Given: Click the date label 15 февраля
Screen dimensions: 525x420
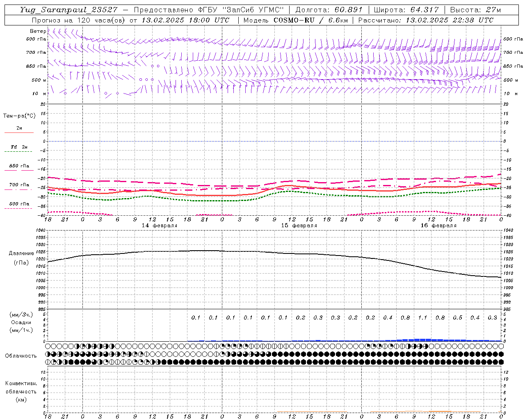Looking at the screenshot, I should pos(299,226).
